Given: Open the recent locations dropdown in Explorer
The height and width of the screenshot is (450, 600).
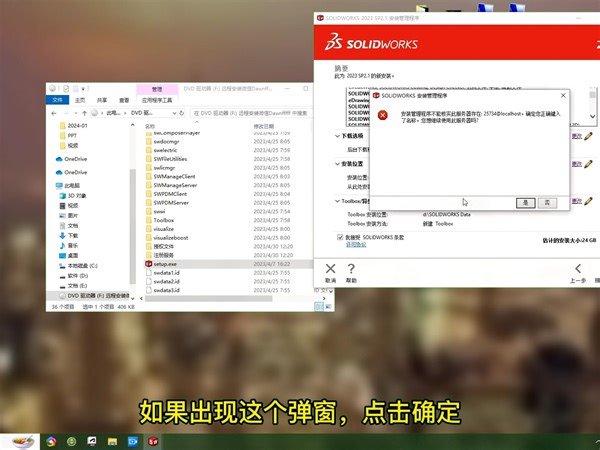Looking at the screenshot, I should click(x=76, y=113).
